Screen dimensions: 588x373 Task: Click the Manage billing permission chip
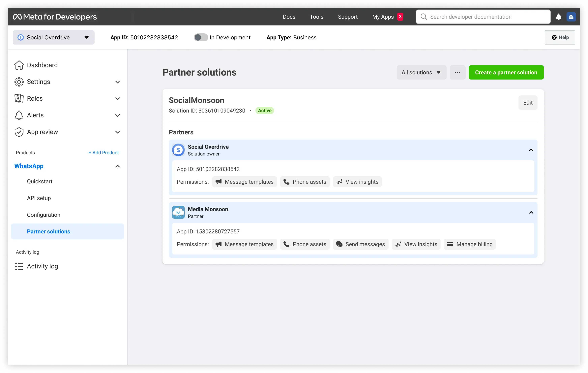[x=470, y=244]
